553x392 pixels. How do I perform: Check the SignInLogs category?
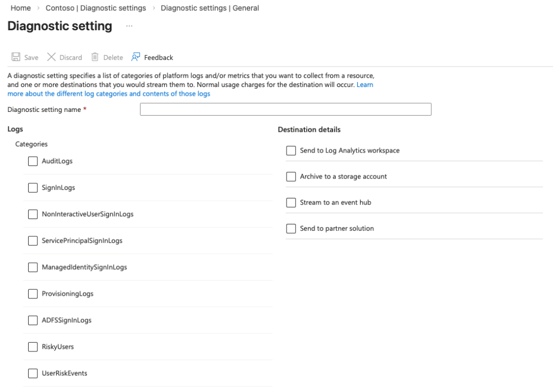pyautogui.click(x=33, y=188)
